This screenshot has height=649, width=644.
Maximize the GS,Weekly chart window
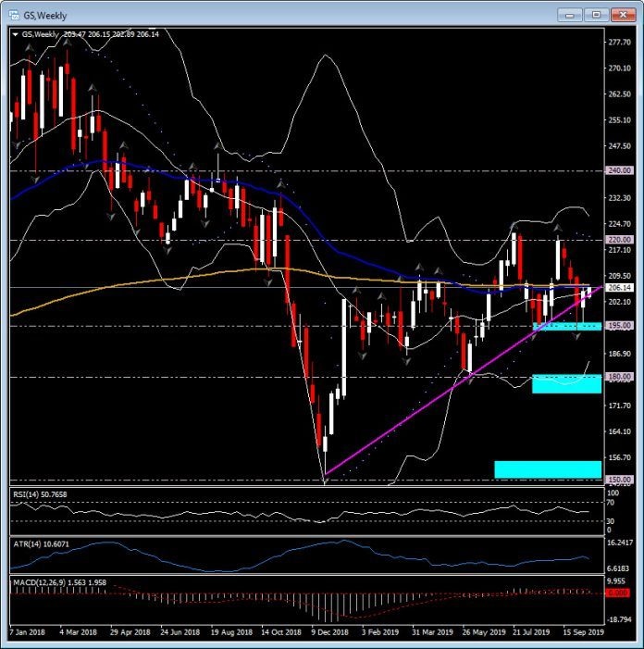(x=596, y=16)
